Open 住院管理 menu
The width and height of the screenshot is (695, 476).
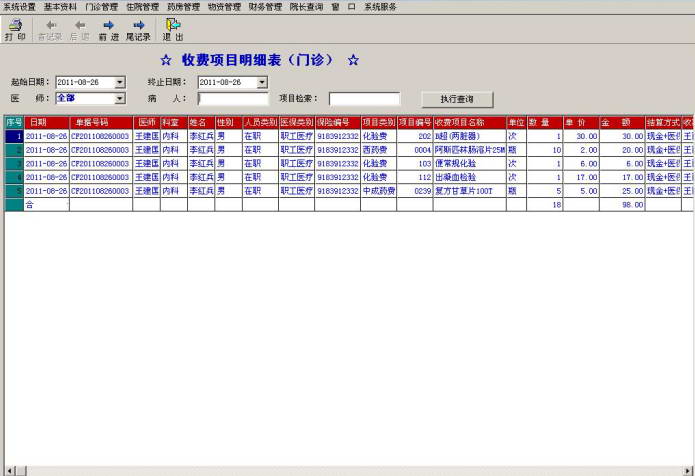(142, 7)
